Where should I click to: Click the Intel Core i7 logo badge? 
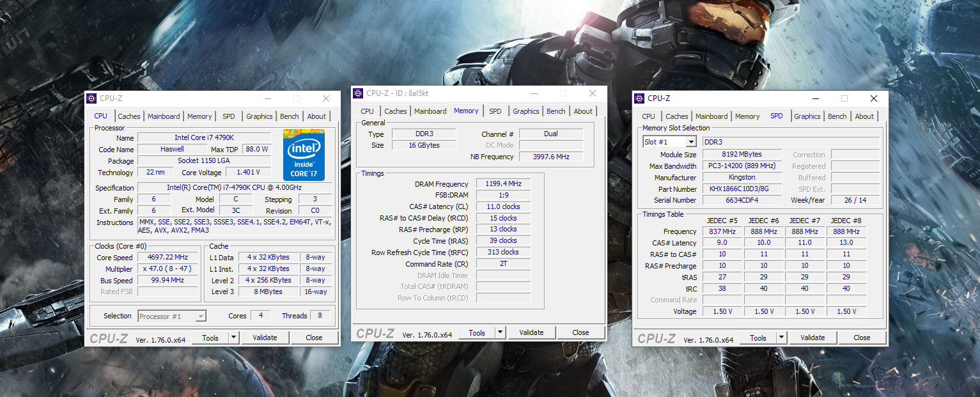click(x=304, y=155)
